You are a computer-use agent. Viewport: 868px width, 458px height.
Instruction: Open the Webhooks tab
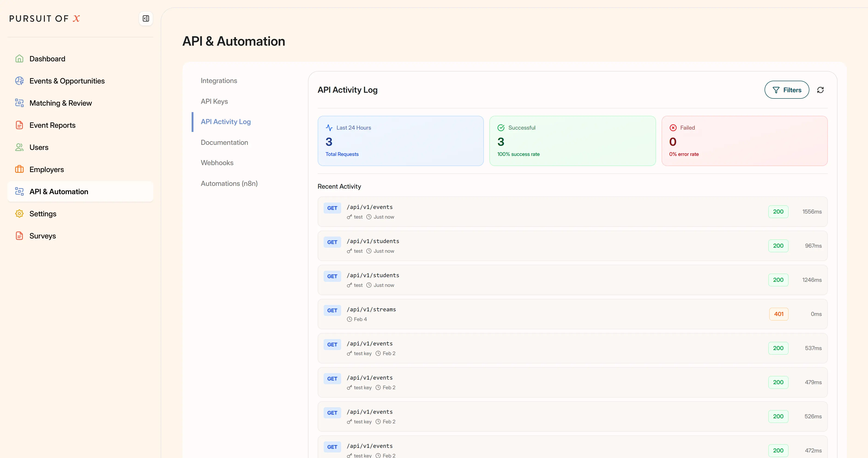(x=217, y=163)
